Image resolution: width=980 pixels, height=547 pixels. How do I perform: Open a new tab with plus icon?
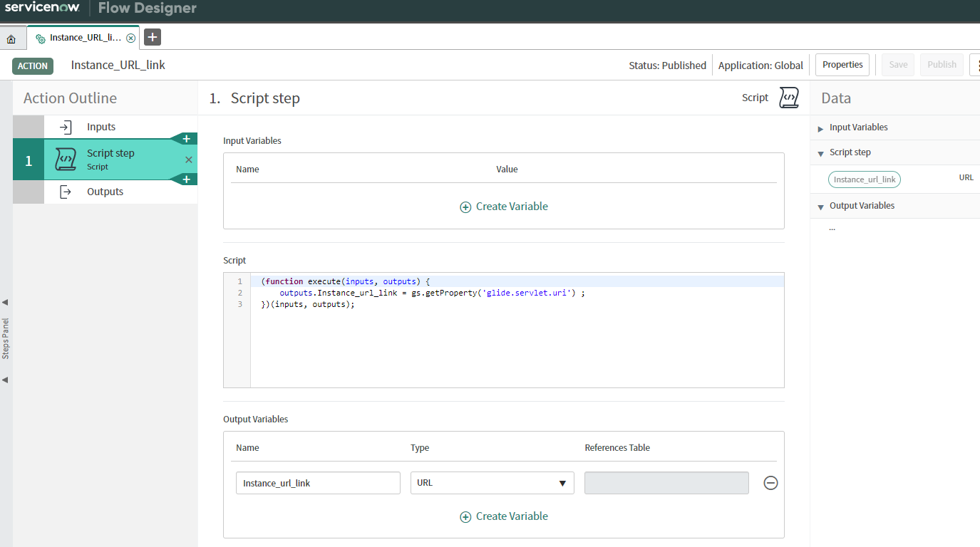coord(153,37)
